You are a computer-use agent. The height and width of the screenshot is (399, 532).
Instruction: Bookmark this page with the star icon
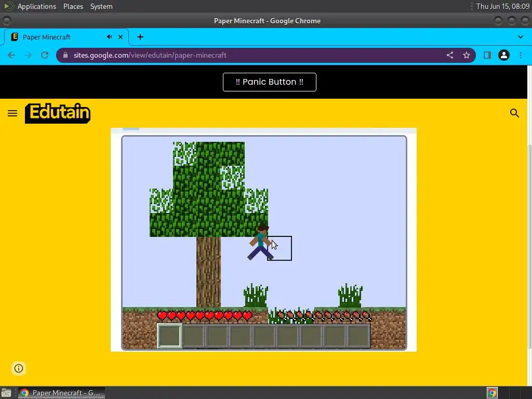point(467,55)
